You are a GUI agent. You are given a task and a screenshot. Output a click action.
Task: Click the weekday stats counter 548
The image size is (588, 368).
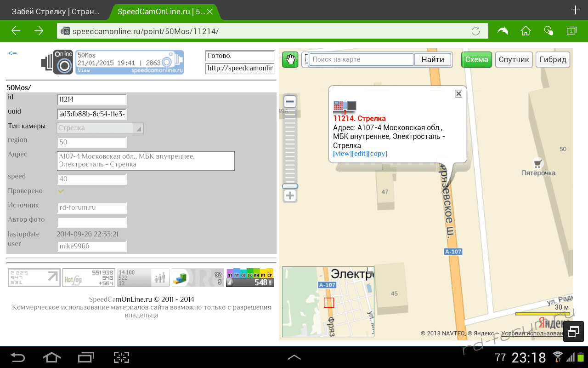(x=250, y=278)
